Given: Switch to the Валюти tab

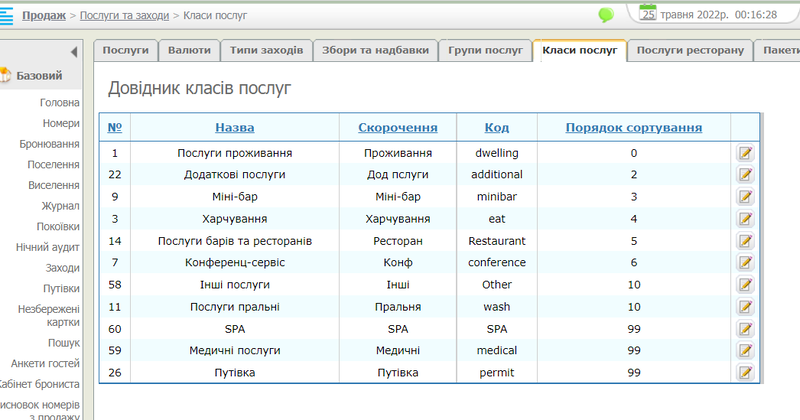Looking at the screenshot, I should (x=189, y=50).
